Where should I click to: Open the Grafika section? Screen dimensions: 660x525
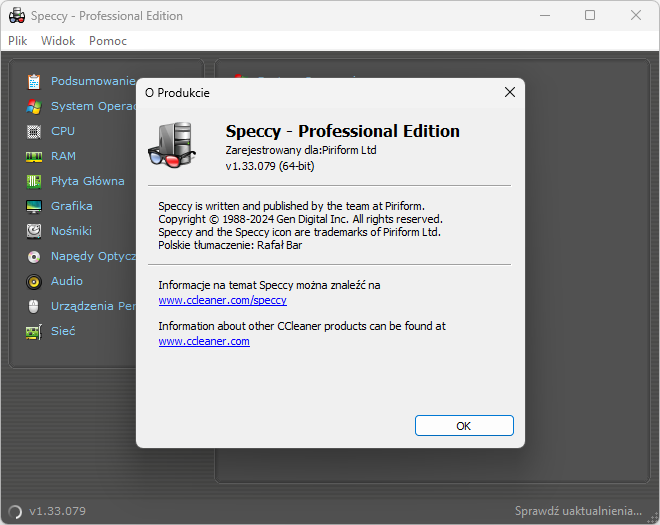pos(72,206)
